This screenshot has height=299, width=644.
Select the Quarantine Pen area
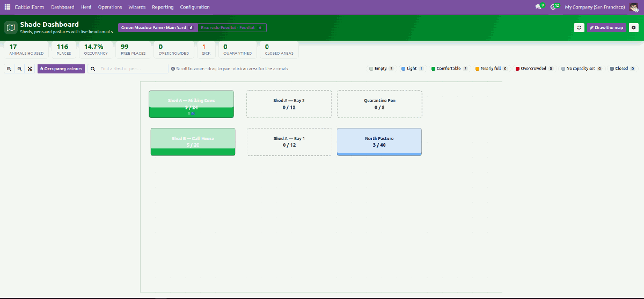pyautogui.click(x=379, y=104)
